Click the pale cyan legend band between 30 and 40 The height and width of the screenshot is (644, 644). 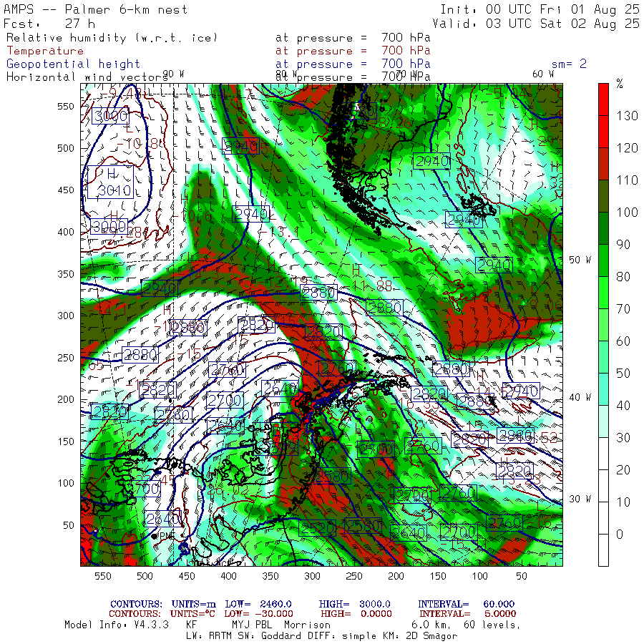pyautogui.click(x=603, y=421)
